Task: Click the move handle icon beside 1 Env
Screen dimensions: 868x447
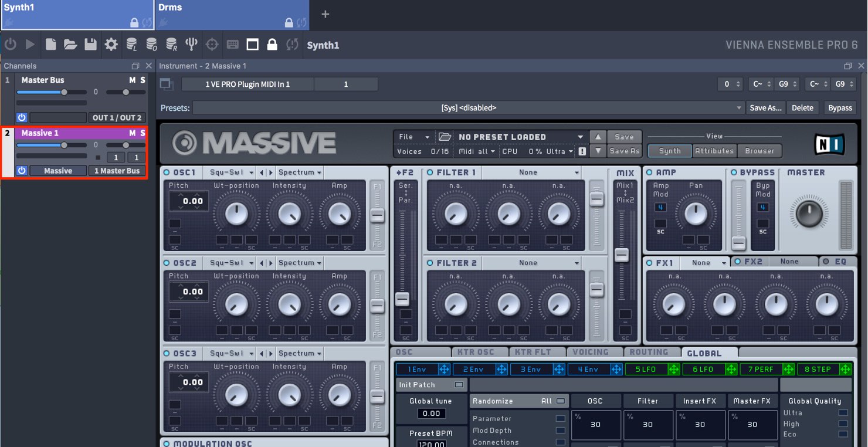Action: (x=444, y=369)
